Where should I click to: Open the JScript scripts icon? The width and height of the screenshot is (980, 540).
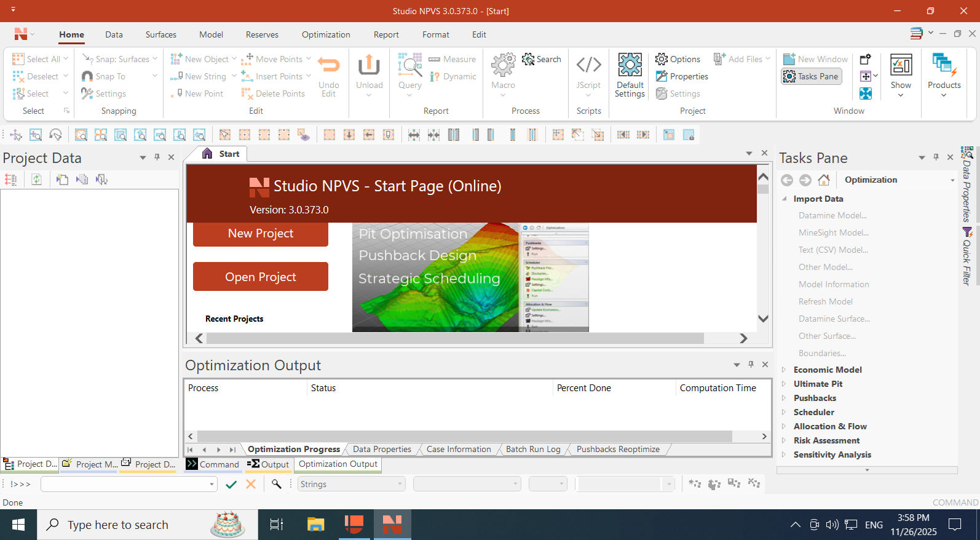click(x=588, y=65)
